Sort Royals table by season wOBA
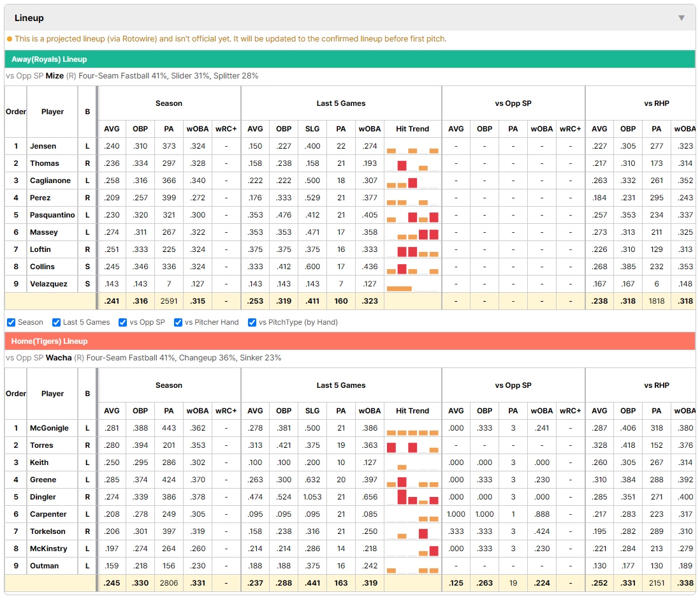The image size is (700, 599). click(198, 129)
